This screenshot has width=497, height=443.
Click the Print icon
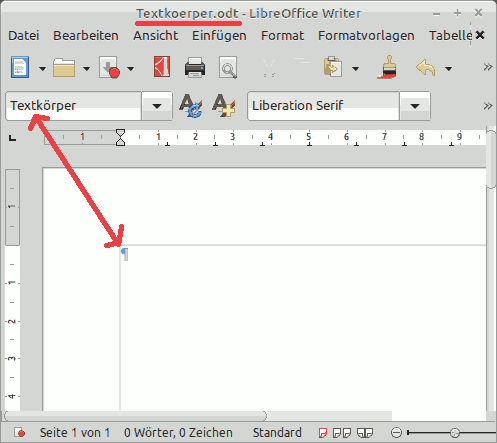pos(195,68)
